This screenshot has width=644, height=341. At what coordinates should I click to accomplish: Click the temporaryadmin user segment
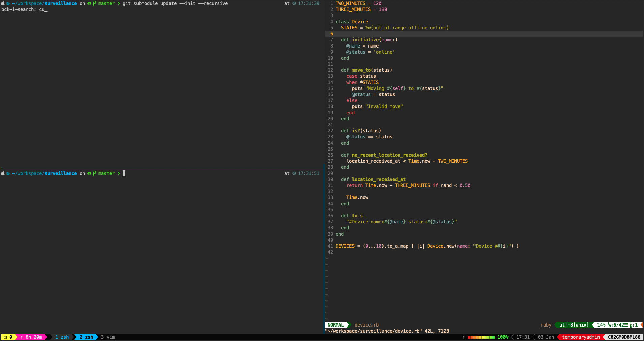point(581,337)
